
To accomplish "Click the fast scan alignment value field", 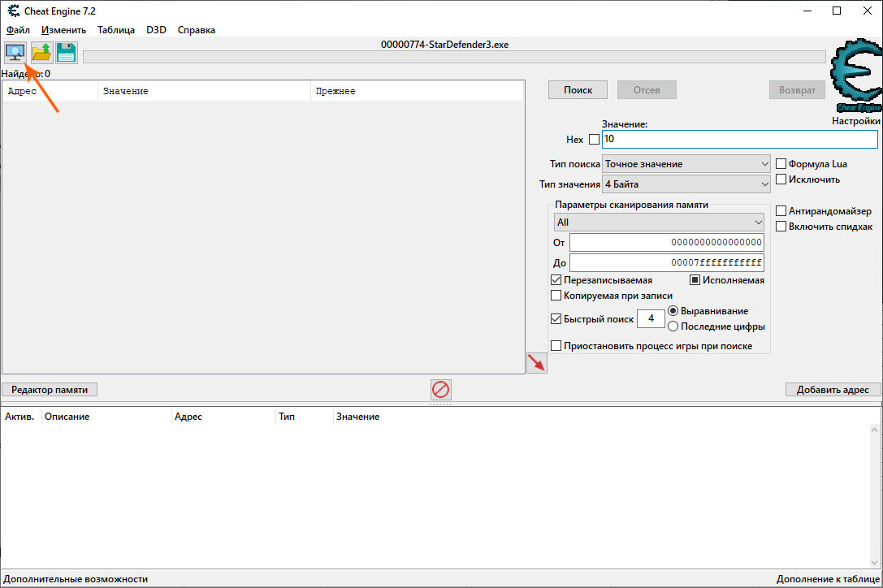I will pos(651,319).
